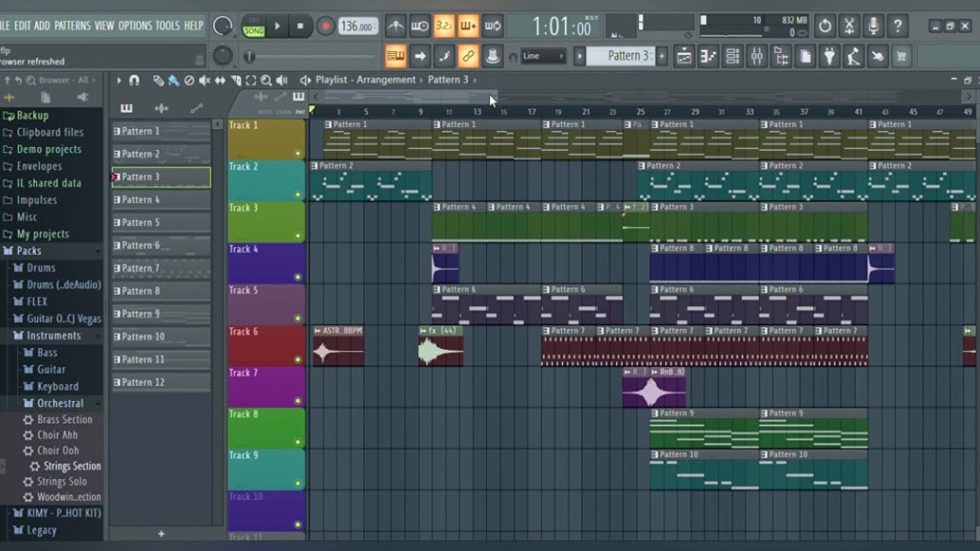
Task: Mute Track 6 with its green LED
Action: (x=298, y=360)
